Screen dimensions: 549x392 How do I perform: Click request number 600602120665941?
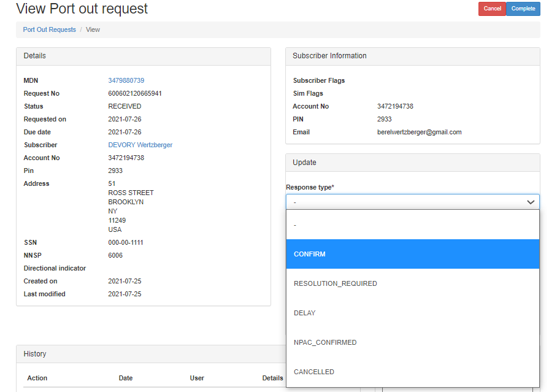point(135,93)
